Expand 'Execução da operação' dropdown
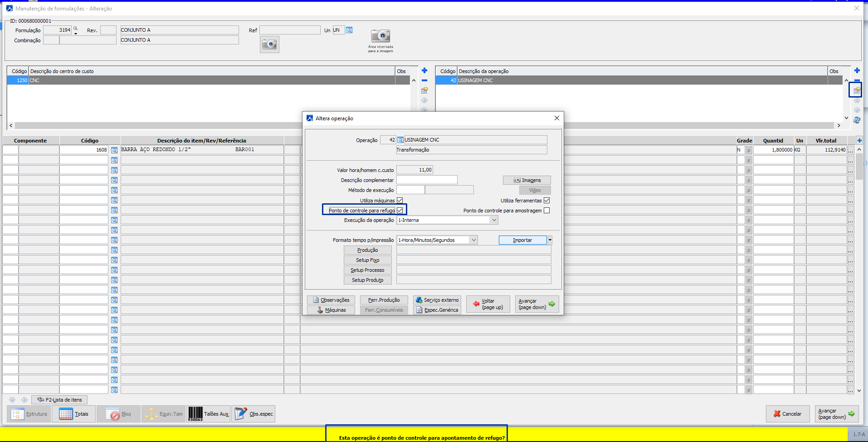Image resolution: width=868 pixels, height=442 pixels. (494, 220)
